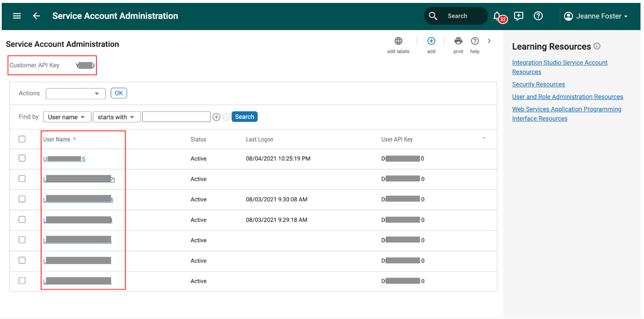Open notifications bell with 32 badge
The image size is (644, 319).
point(497,16)
